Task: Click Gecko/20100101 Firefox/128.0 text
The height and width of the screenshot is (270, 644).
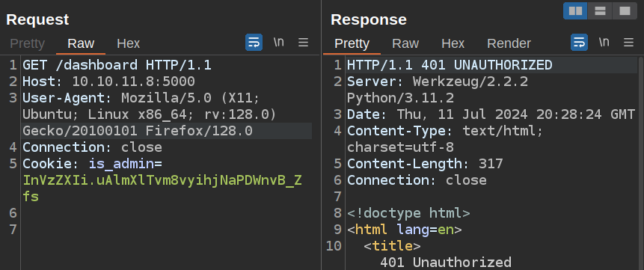Action: [x=138, y=131]
